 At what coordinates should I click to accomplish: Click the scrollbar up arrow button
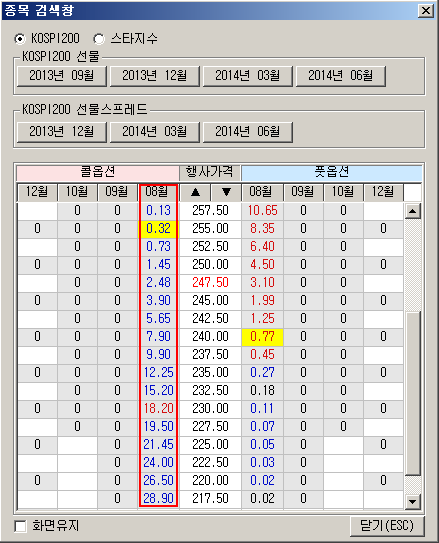pos(413,211)
